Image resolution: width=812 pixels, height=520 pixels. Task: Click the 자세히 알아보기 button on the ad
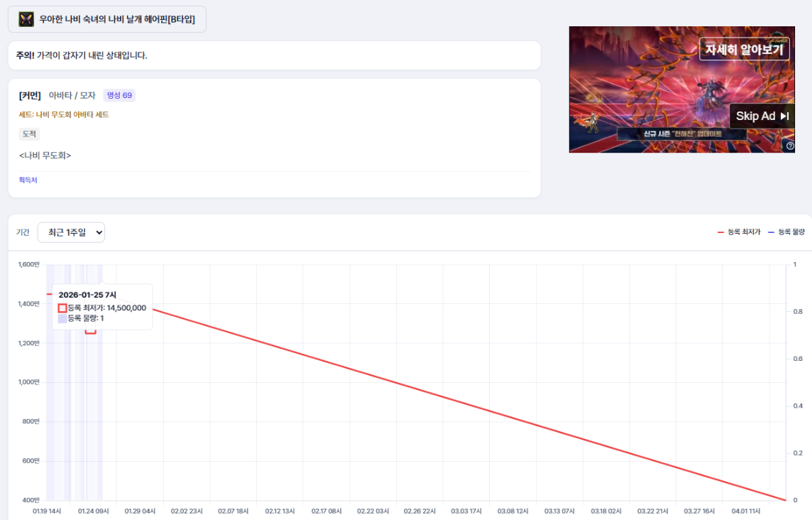point(744,49)
